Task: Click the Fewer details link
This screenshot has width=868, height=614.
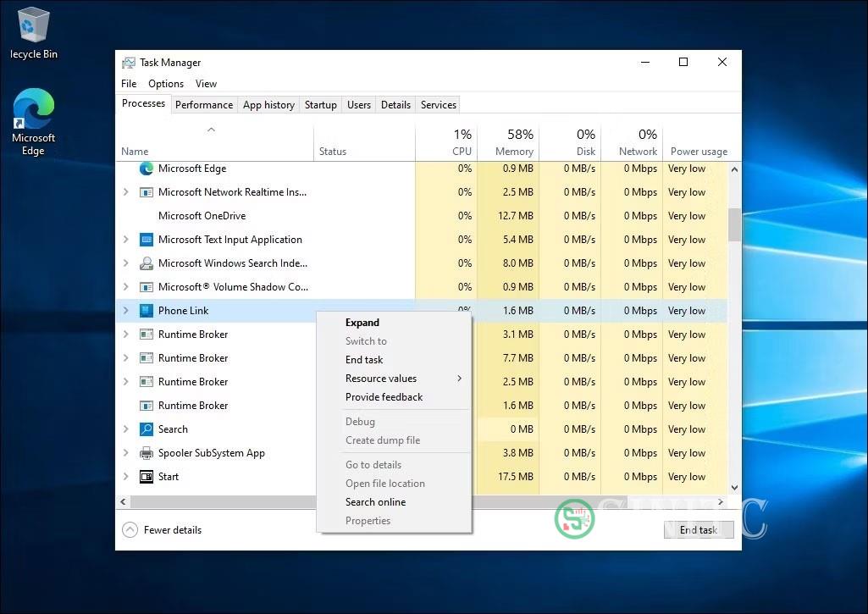Action: pyautogui.click(x=173, y=530)
